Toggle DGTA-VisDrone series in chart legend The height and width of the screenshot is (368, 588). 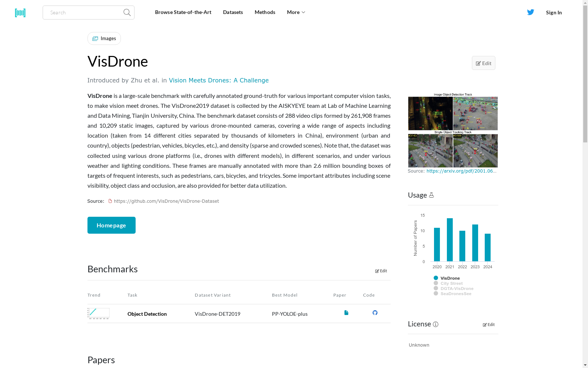(x=453, y=289)
